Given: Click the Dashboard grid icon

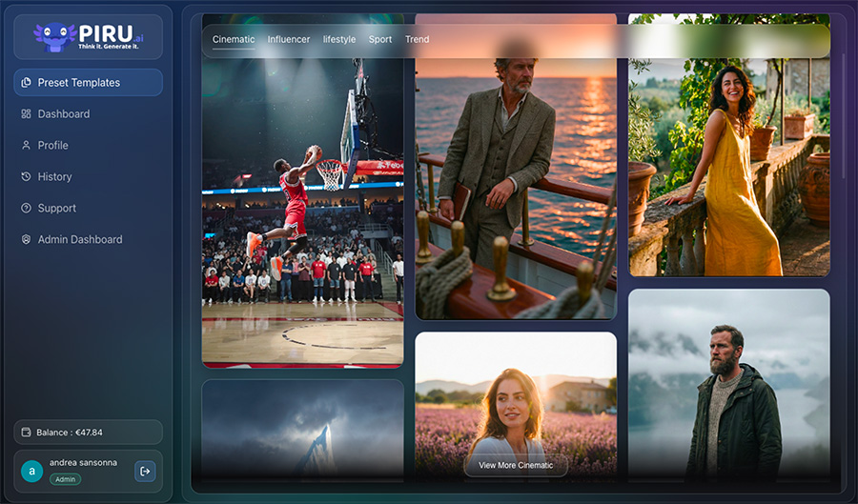Looking at the screenshot, I should click(27, 114).
